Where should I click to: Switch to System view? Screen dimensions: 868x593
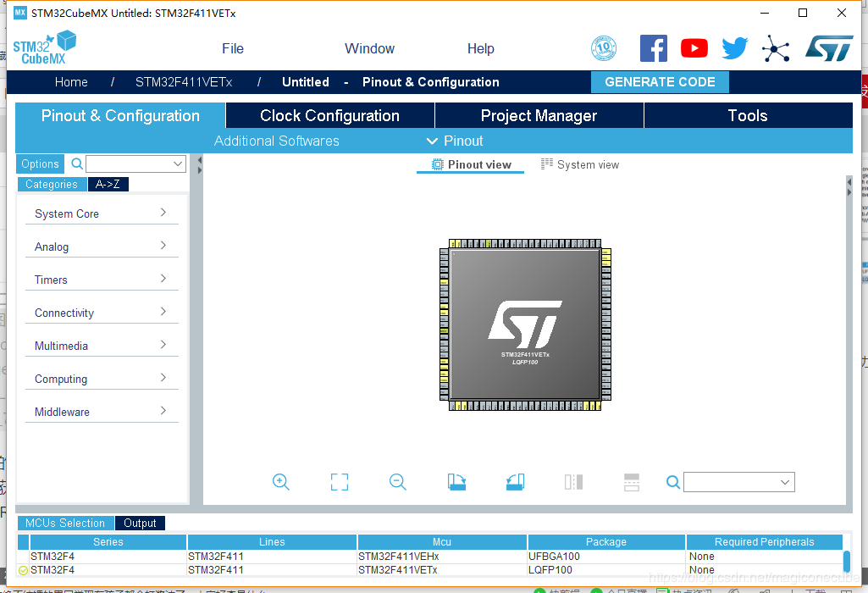[x=580, y=164]
